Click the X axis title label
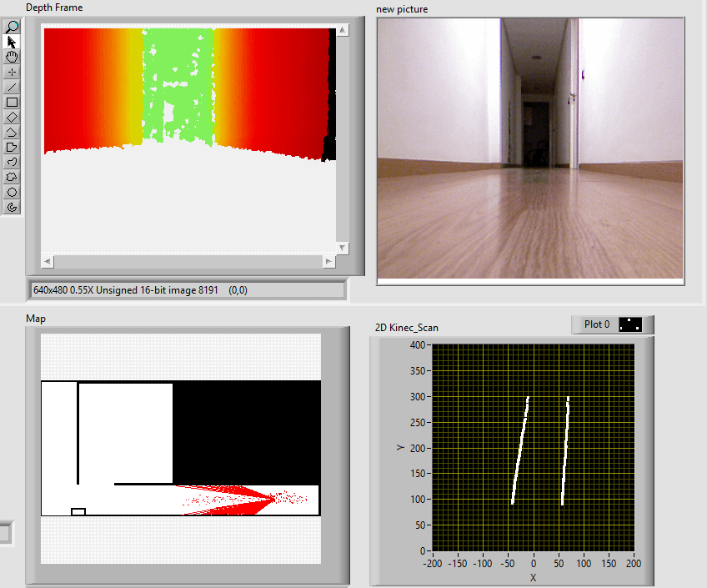 pos(533,578)
